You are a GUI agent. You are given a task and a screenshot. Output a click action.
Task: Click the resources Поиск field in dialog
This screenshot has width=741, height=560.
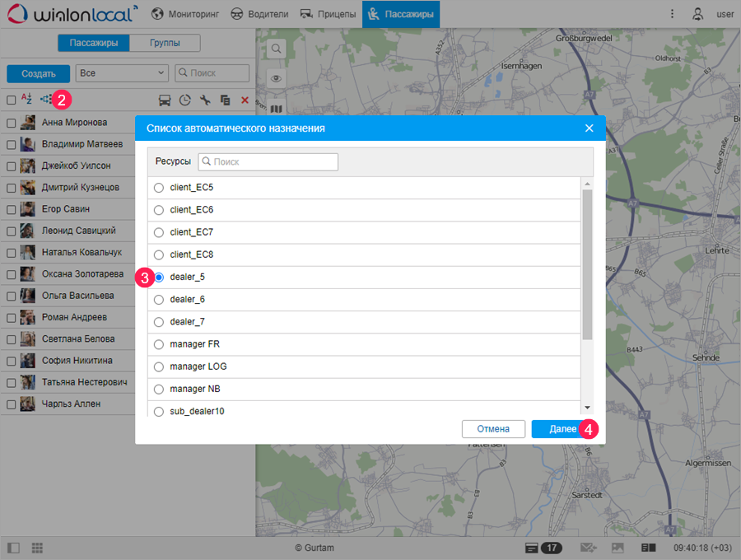[x=268, y=162]
